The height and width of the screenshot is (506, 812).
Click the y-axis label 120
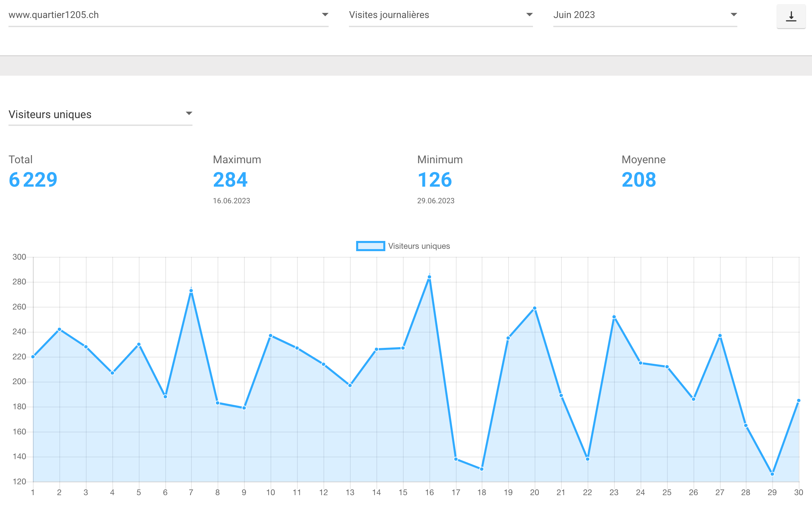19,482
